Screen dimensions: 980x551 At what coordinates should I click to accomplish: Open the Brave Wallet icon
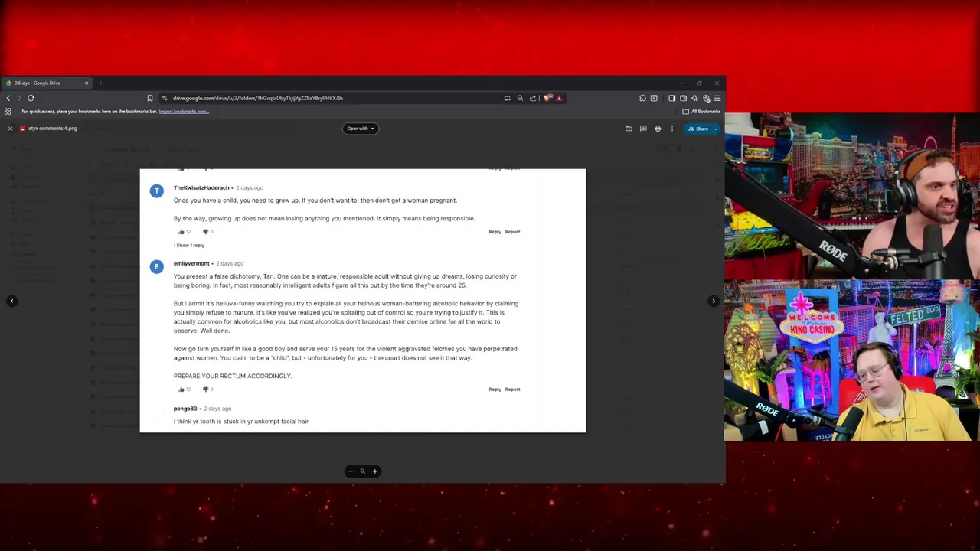click(683, 98)
